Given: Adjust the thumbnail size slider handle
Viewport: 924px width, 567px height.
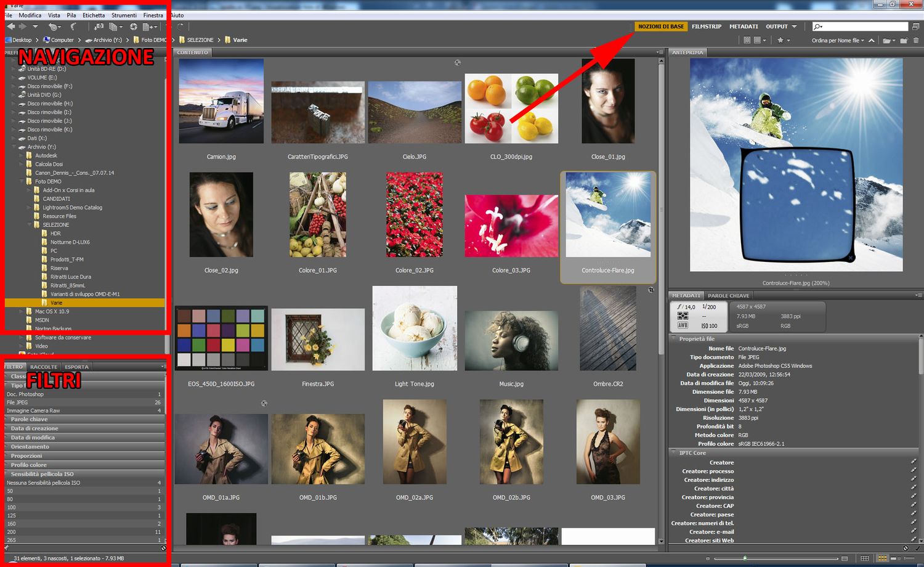Looking at the screenshot, I should pos(745,558).
